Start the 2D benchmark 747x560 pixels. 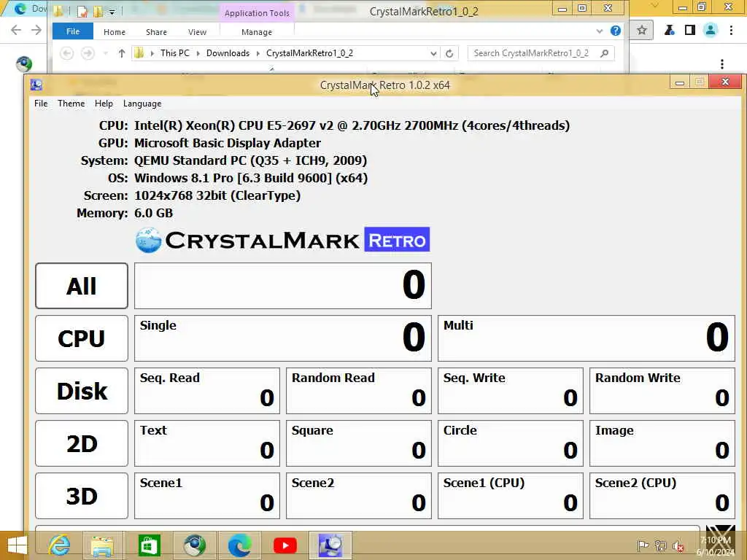coord(82,443)
